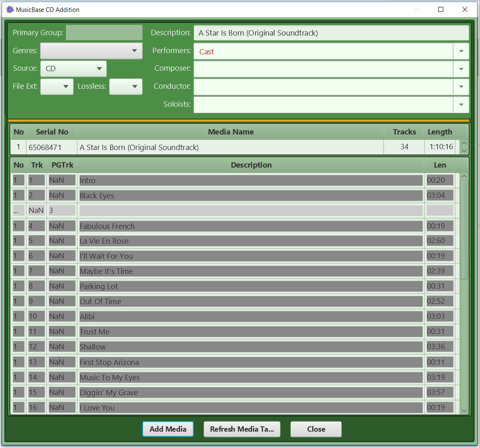
Task: Click the track list vertical scrollbar thumb
Action: (464, 230)
